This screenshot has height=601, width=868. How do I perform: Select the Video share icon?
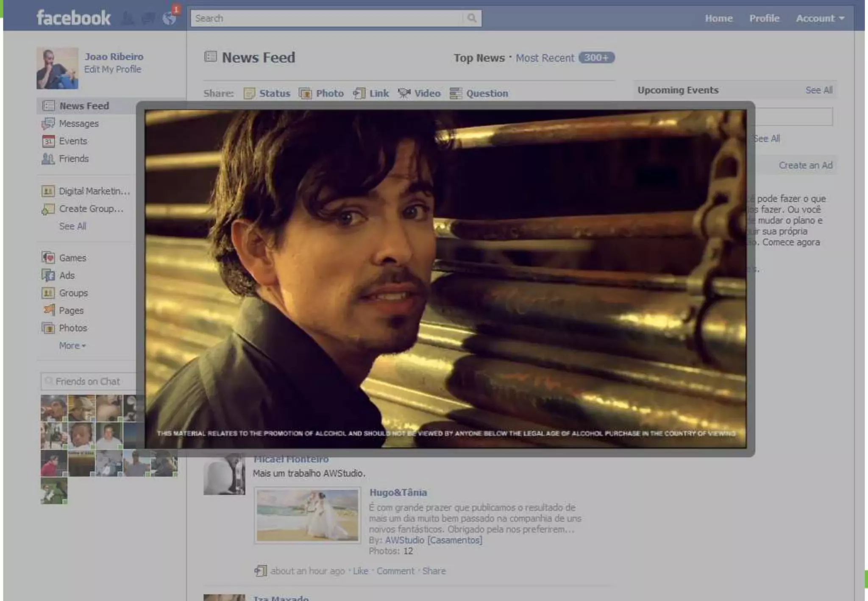(404, 93)
